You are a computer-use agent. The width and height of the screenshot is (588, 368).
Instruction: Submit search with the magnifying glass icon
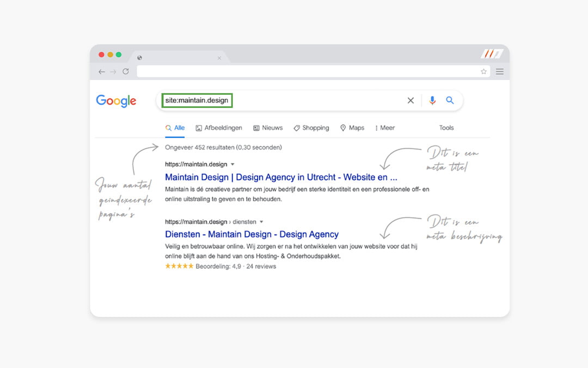[450, 100]
